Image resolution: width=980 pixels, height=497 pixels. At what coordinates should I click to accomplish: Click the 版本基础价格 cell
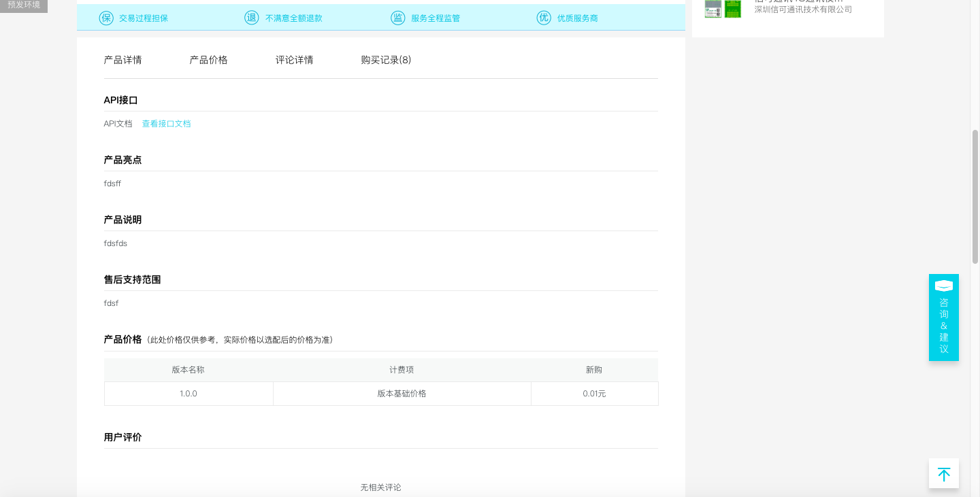[x=402, y=394]
